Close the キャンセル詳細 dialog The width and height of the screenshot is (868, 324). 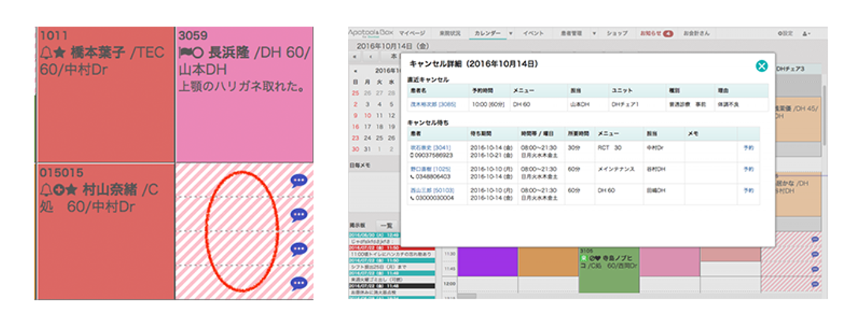click(761, 66)
